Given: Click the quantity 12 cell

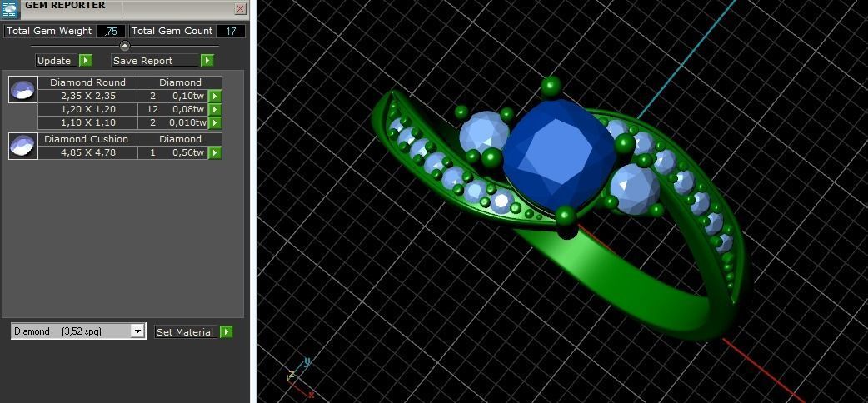Looking at the screenshot, I should coord(152,109).
